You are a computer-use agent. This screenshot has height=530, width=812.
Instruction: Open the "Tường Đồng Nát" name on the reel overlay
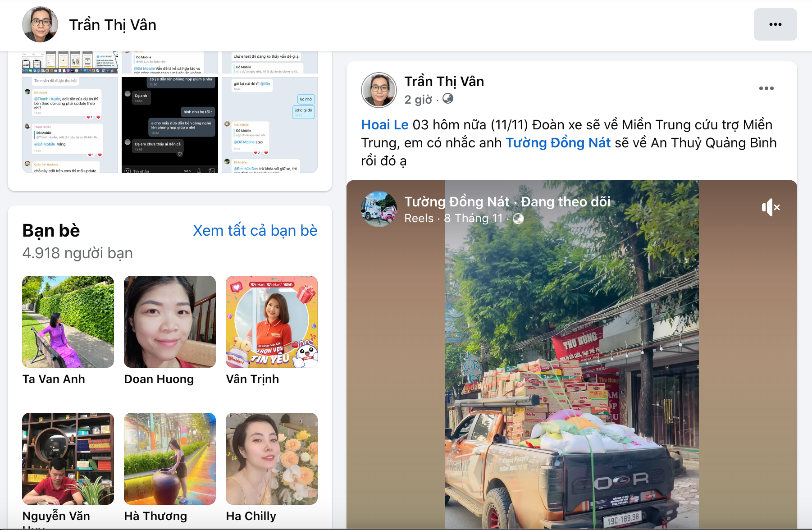[457, 202]
